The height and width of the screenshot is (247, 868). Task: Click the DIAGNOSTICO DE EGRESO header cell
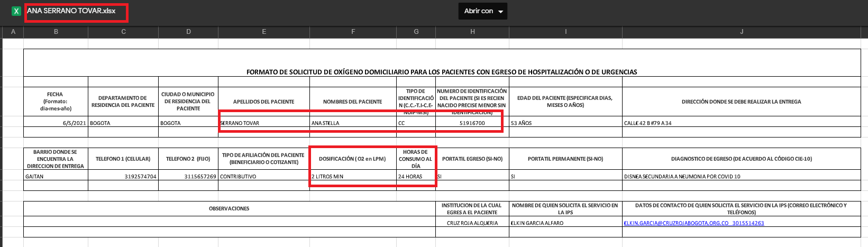click(742, 159)
